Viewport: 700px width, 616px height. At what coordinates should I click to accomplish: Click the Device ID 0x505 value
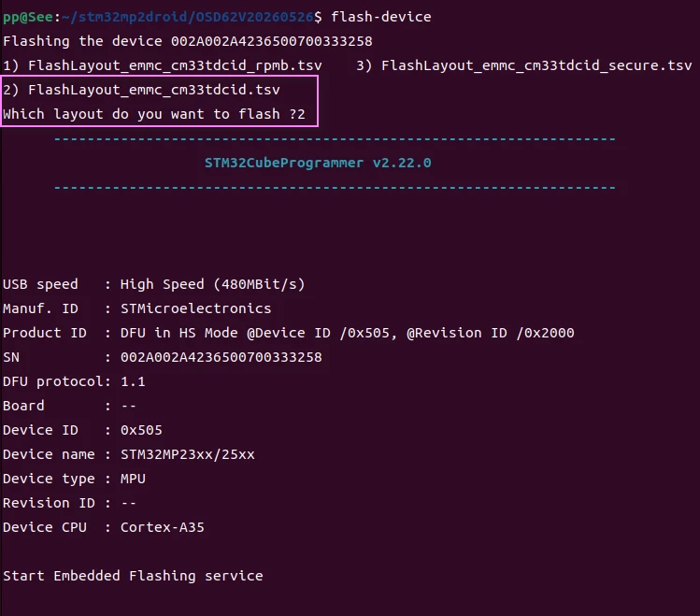pyautogui.click(x=141, y=430)
